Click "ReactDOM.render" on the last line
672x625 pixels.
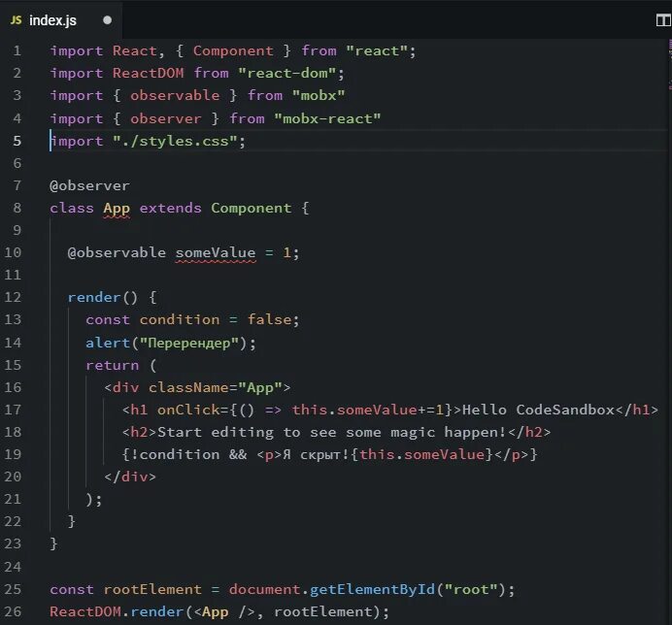(x=117, y=611)
